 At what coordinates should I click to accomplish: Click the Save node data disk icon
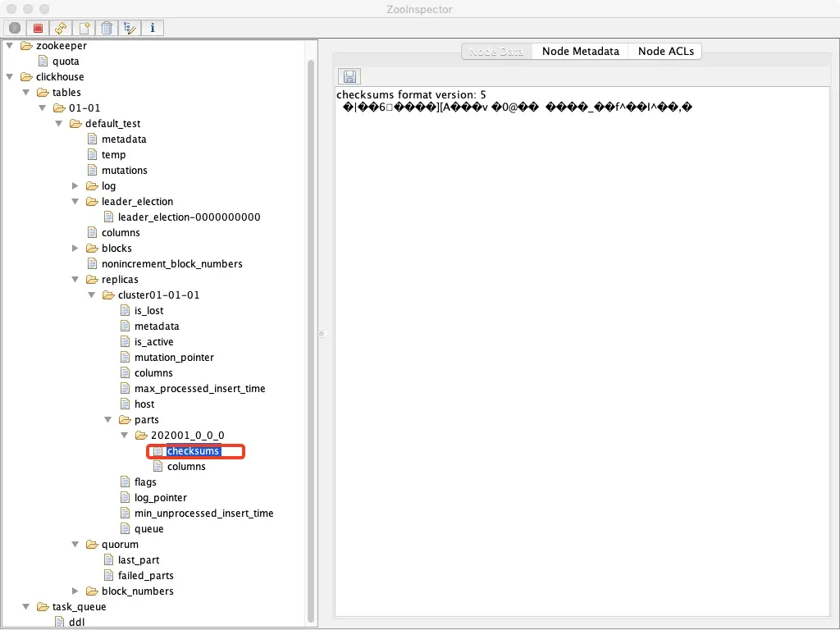tap(349, 76)
